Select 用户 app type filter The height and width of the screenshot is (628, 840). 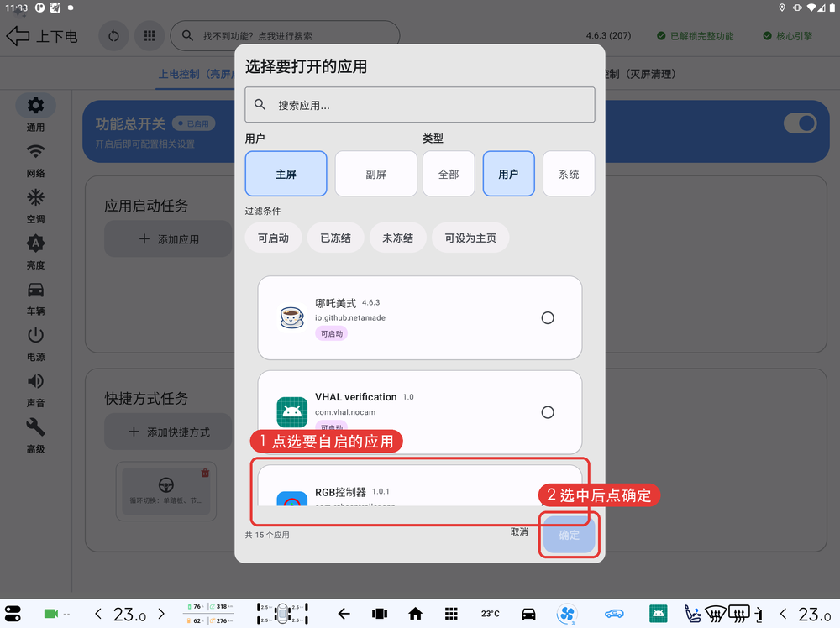tap(508, 174)
